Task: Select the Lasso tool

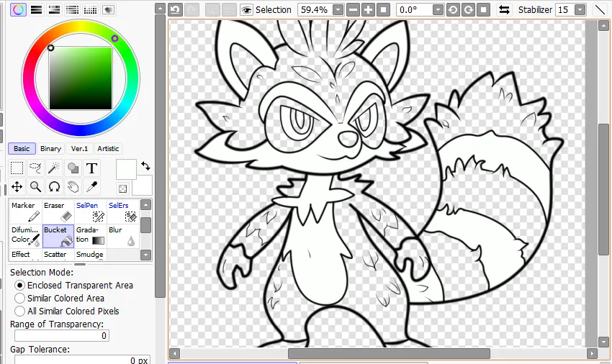Action: 35,168
